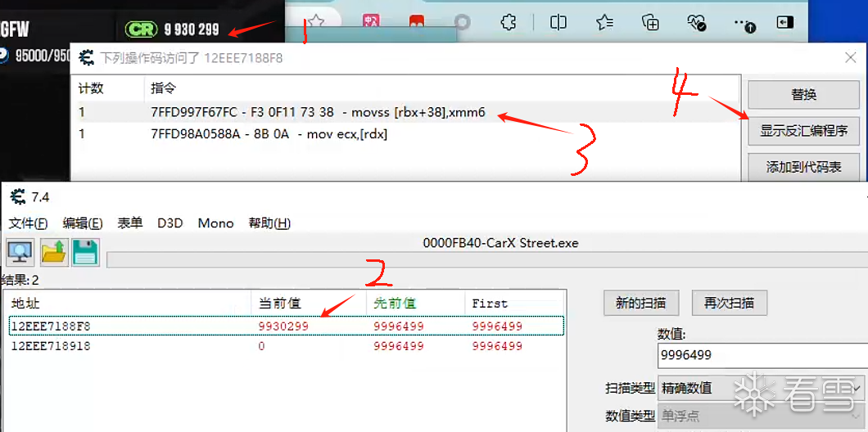
Task: Select address row 12EEE718918
Action: [287, 346]
